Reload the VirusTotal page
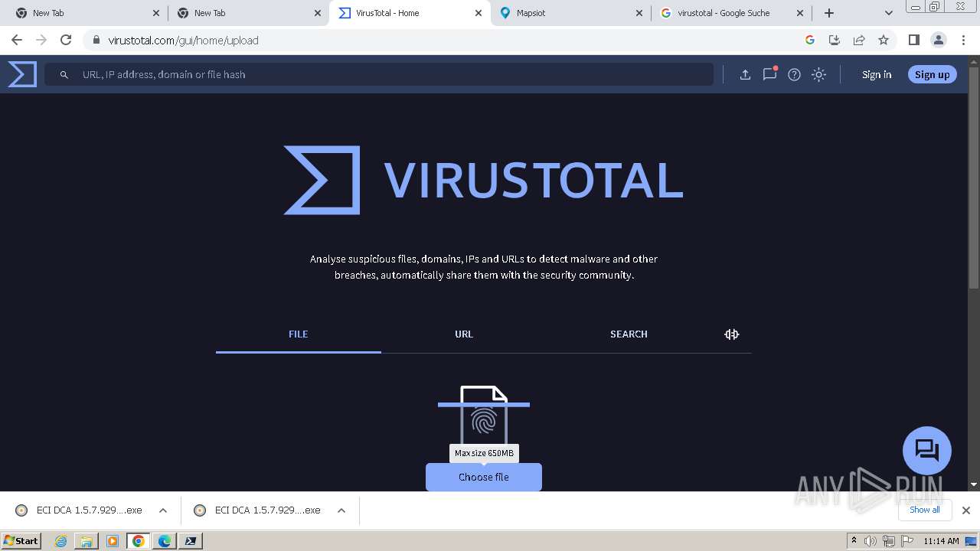The width and height of the screenshot is (980, 551). click(66, 40)
